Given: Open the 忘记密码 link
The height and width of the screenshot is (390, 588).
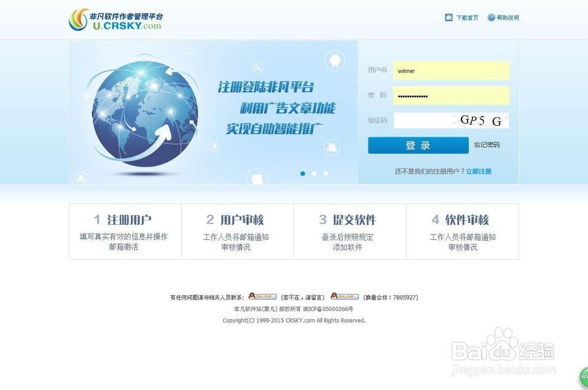Looking at the screenshot, I should [x=487, y=145].
